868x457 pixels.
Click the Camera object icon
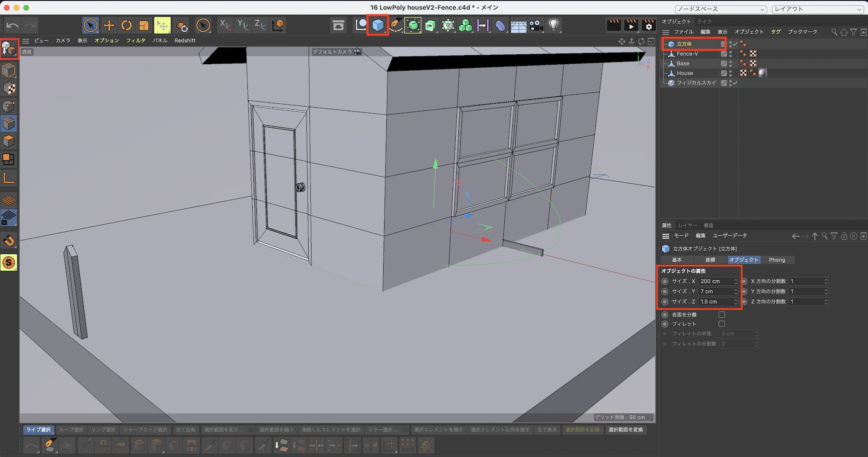tap(536, 26)
